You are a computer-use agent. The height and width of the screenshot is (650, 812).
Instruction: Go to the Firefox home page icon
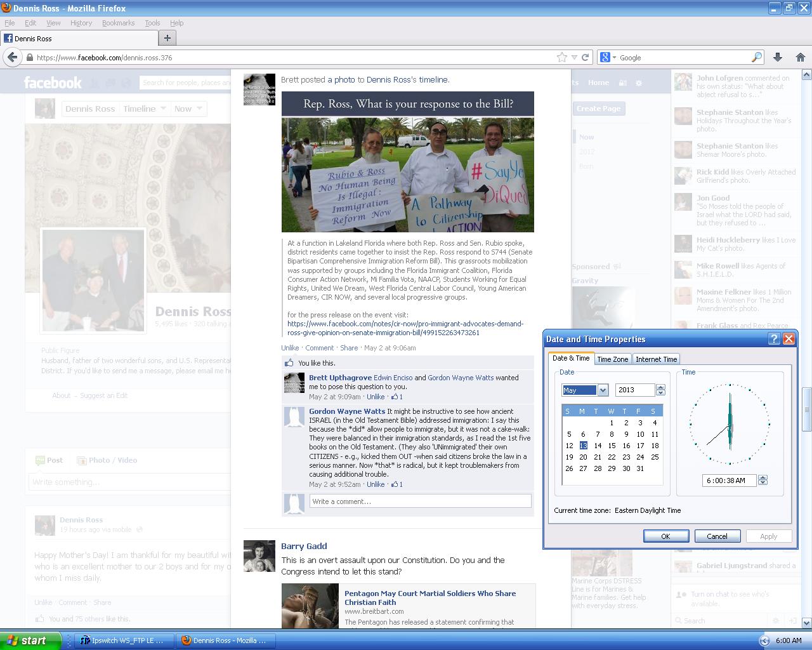point(801,57)
